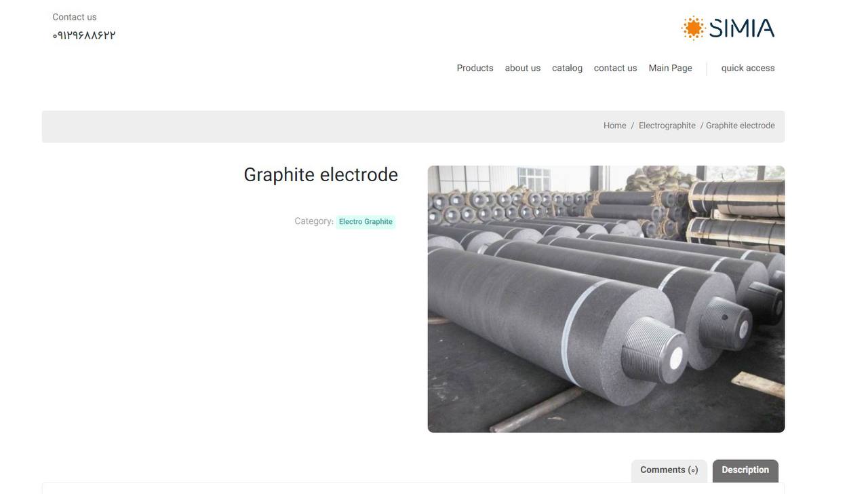
Task: Click the Category label beside the tag
Action: point(314,221)
